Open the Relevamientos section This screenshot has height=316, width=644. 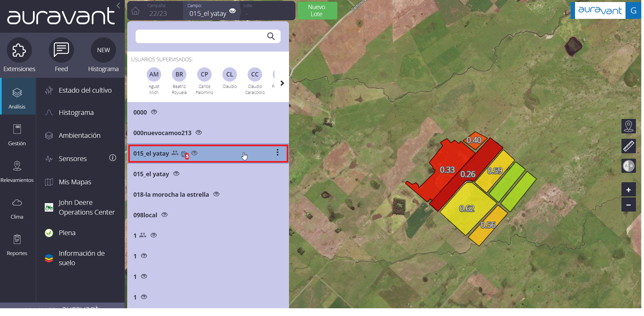[x=17, y=171]
